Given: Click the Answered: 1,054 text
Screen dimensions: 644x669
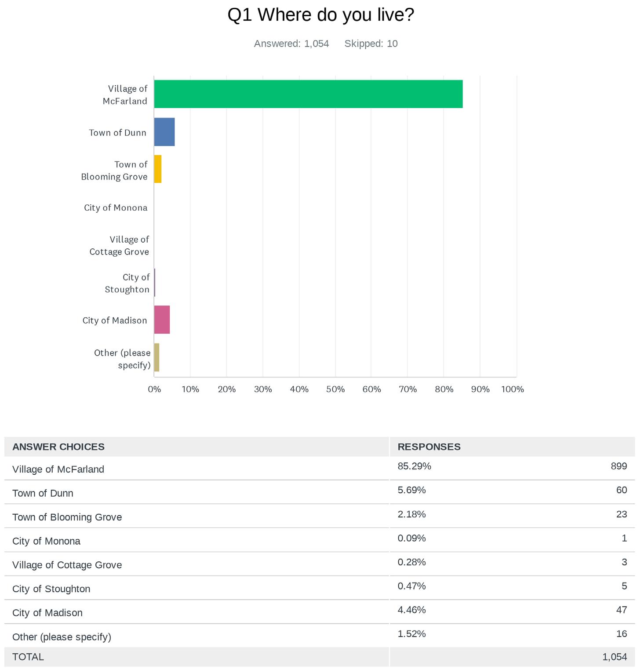Looking at the screenshot, I should [x=291, y=44].
